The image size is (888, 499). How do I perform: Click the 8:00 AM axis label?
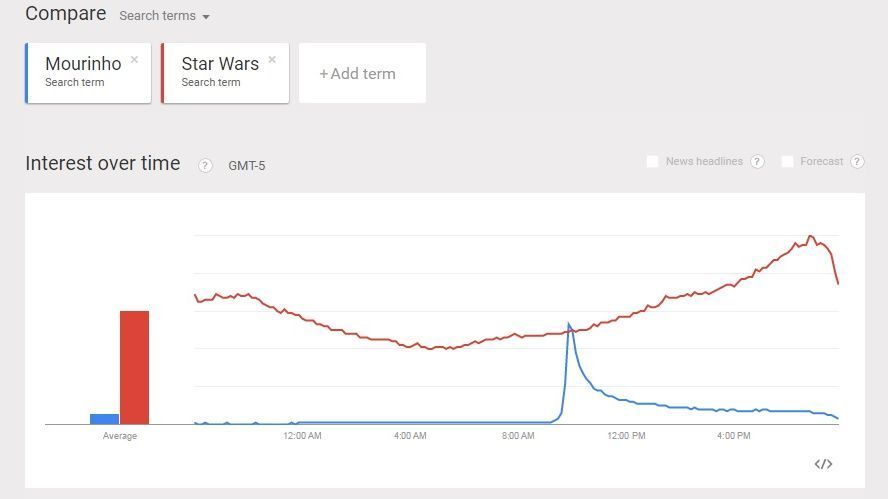tap(518, 436)
